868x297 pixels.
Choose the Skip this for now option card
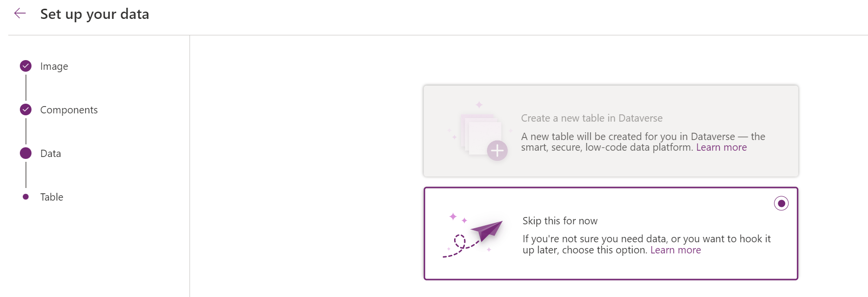tap(611, 234)
